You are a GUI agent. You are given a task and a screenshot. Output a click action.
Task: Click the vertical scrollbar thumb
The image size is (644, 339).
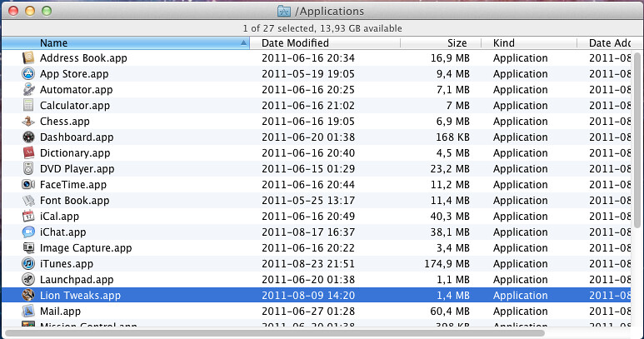point(637,140)
